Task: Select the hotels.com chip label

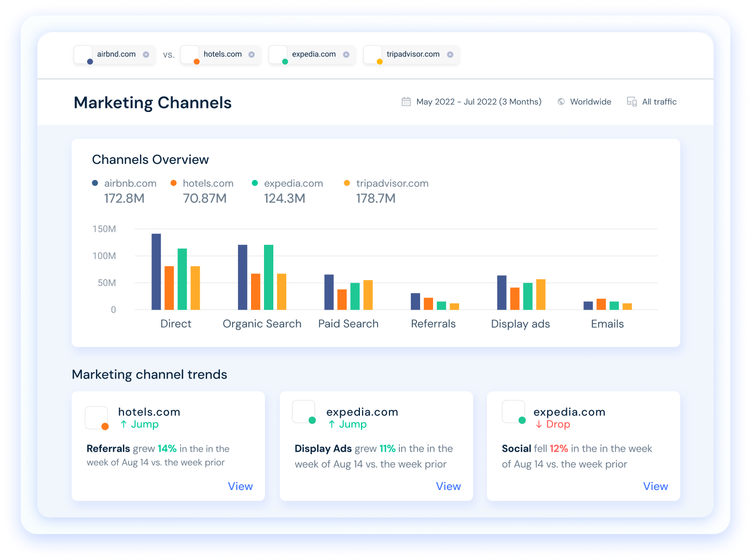Action: 222,54
